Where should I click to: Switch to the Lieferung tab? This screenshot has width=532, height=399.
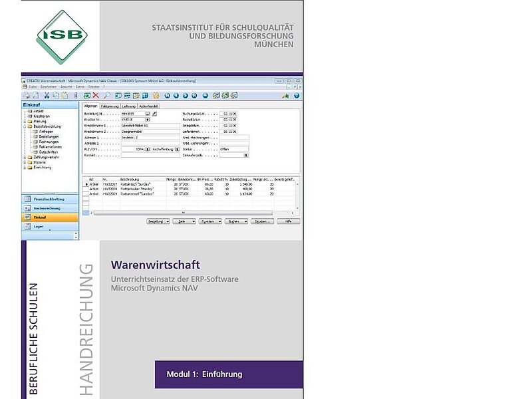129,106
